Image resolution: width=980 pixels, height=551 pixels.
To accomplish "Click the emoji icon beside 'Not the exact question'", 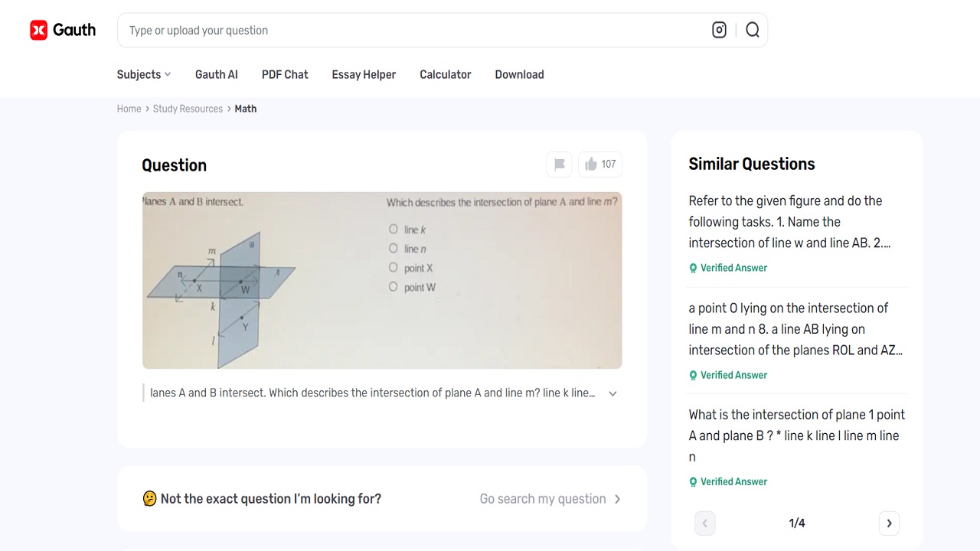I will point(149,498).
